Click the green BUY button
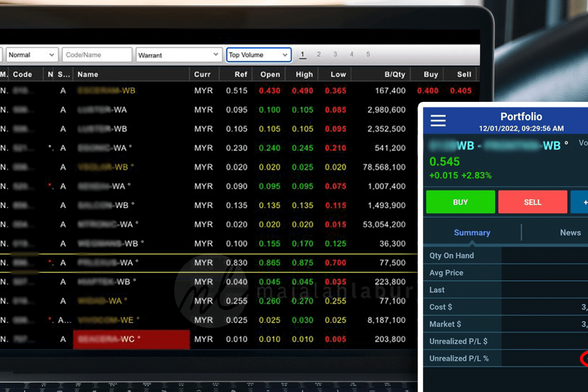588x392 pixels. click(460, 202)
